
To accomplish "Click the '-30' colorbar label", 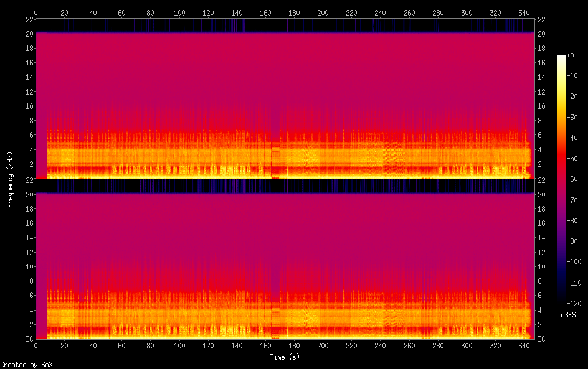I will (572, 117).
